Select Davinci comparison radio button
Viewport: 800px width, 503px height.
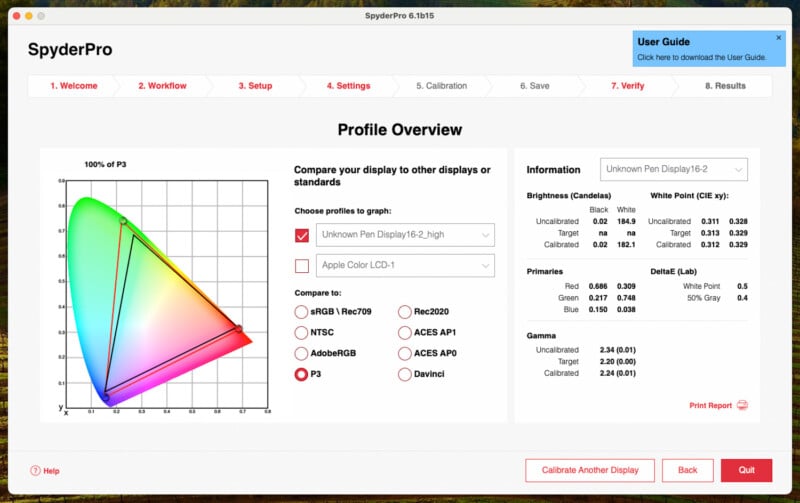pyautogui.click(x=405, y=374)
